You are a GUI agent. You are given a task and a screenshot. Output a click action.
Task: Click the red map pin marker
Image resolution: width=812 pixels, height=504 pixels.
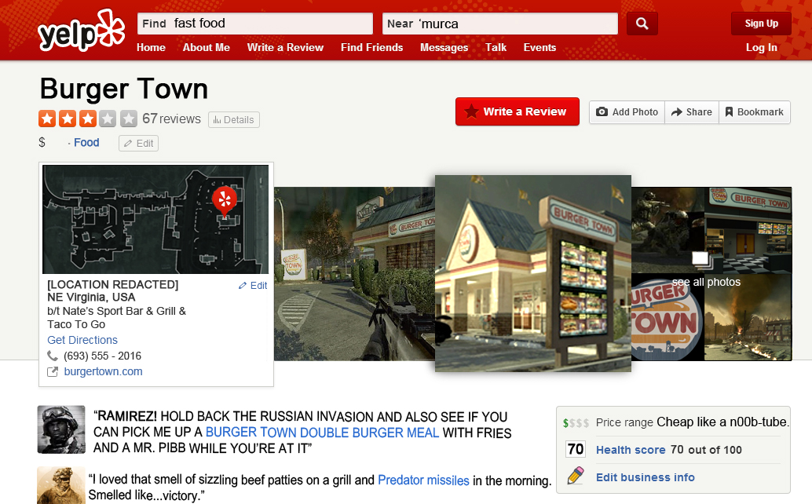pyautogui.click(x=225, y=201)
